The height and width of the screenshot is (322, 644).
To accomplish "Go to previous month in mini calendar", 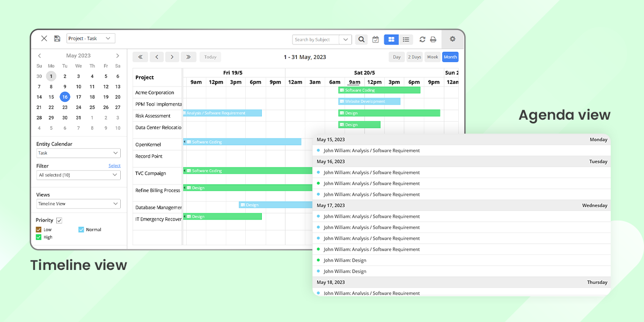I will (39, 56).
